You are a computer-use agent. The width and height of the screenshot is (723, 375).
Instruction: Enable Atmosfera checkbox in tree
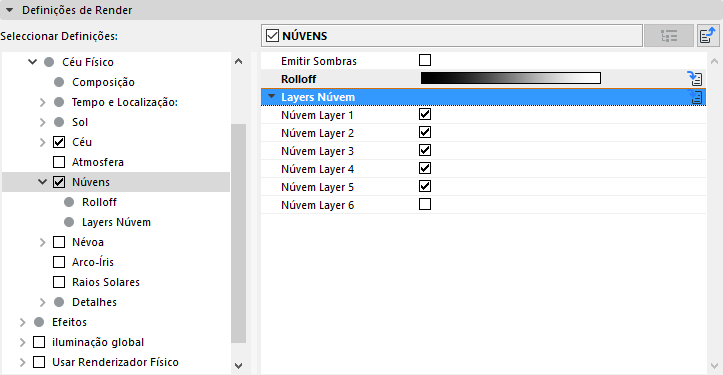[59, 162]
